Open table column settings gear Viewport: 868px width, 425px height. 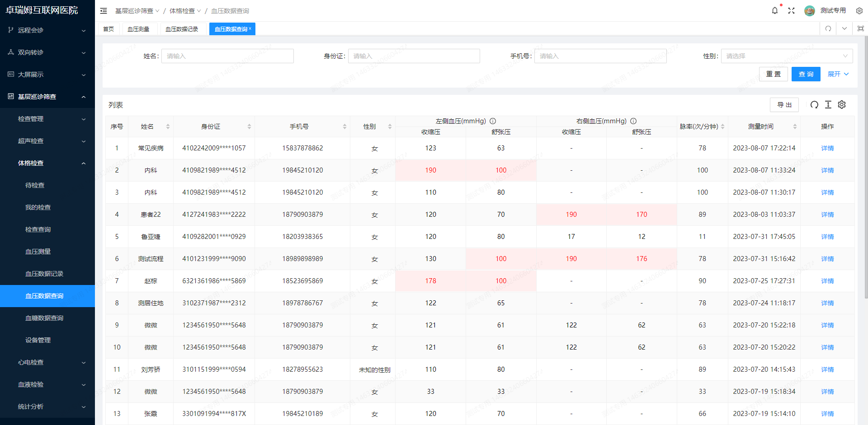pyautogui.click(x=842, y=105)
